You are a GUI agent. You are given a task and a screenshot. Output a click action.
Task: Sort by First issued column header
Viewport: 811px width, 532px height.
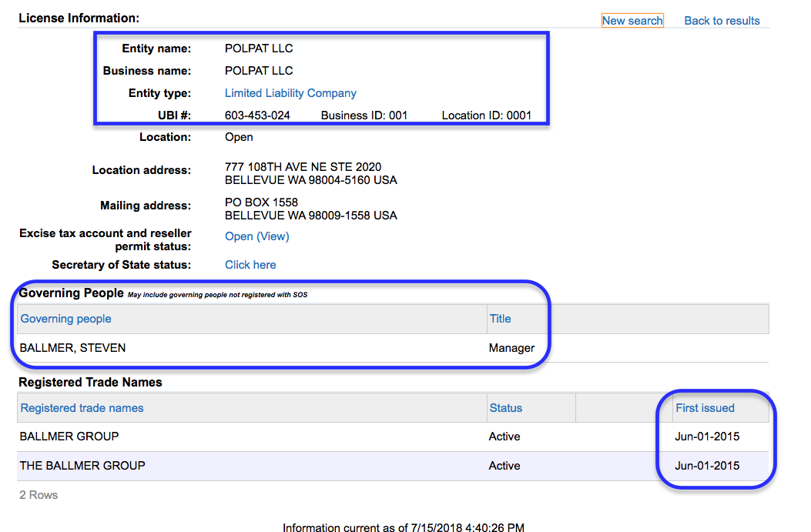705,408
